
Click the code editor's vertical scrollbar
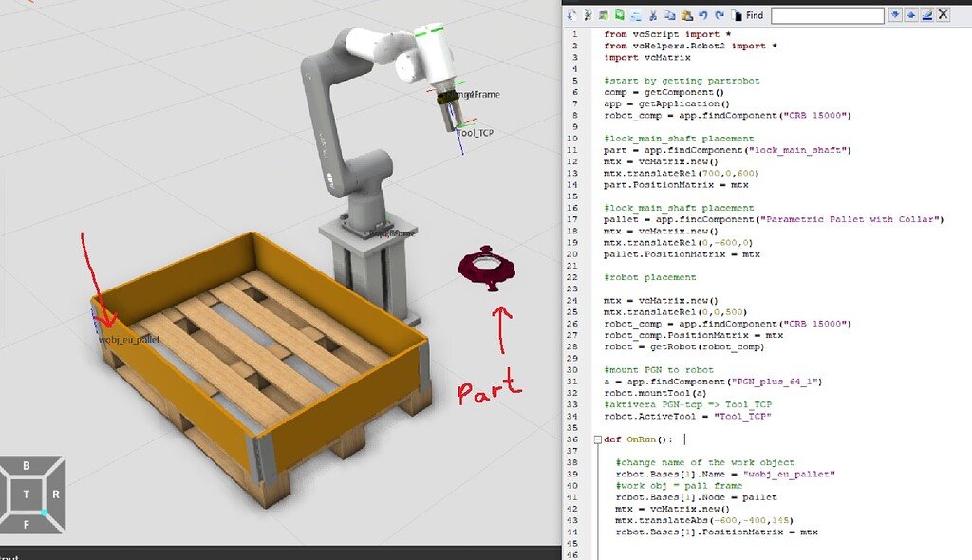(966, 285)
